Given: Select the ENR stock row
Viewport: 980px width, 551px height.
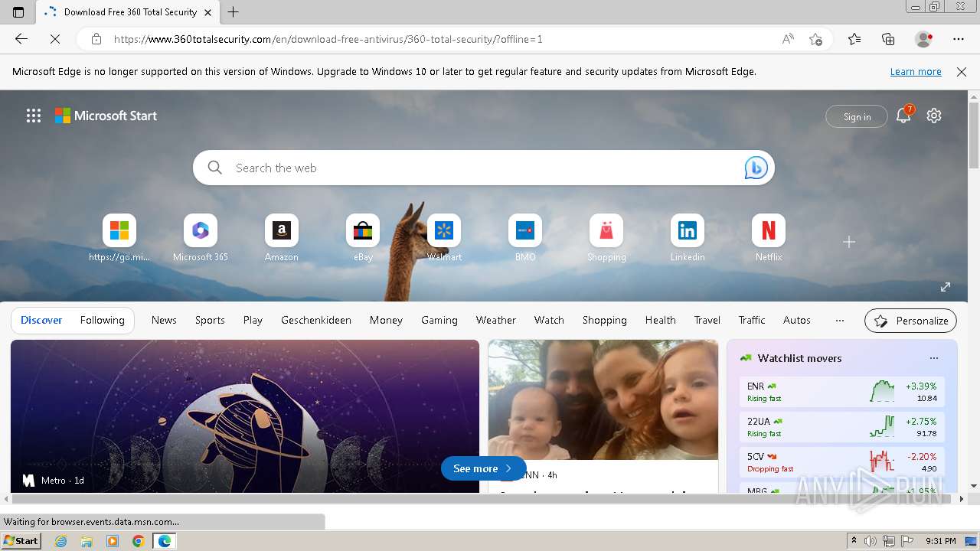Looking at the screenshot, I should 842,392.
